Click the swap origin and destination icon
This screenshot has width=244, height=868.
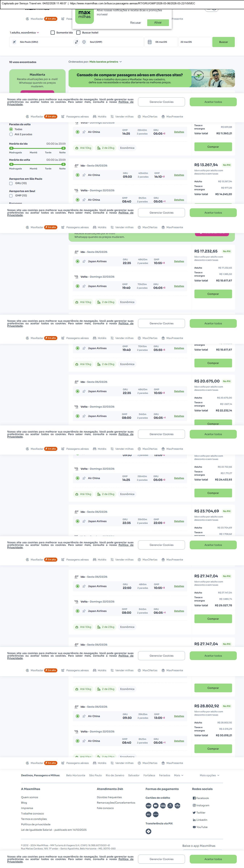[76, 42]
